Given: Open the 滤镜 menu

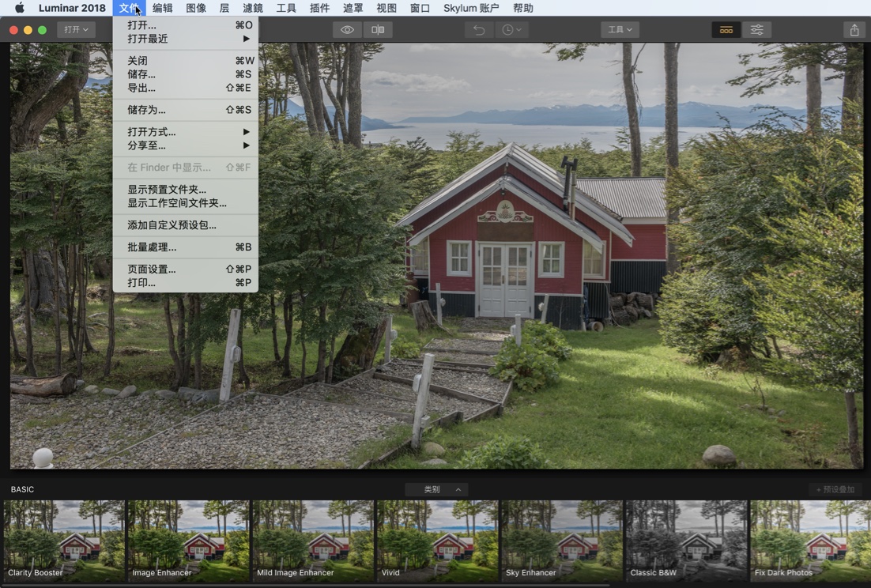Looking at the screenshot, I should (x=252, y=8).
